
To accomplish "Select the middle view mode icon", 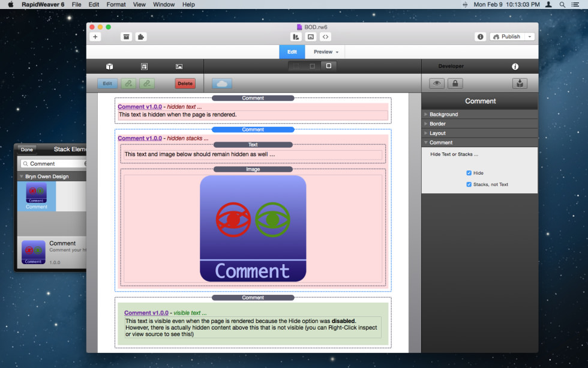I will tap(313, 66).
